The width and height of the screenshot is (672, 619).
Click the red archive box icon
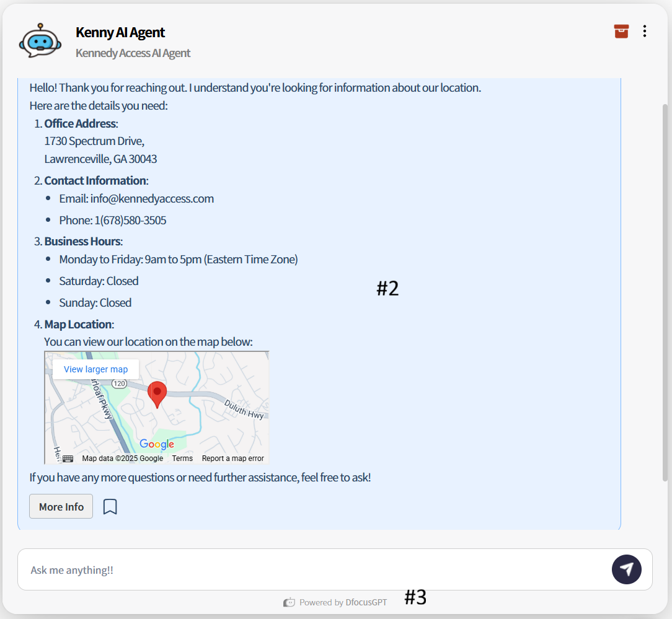coord(621,32)
